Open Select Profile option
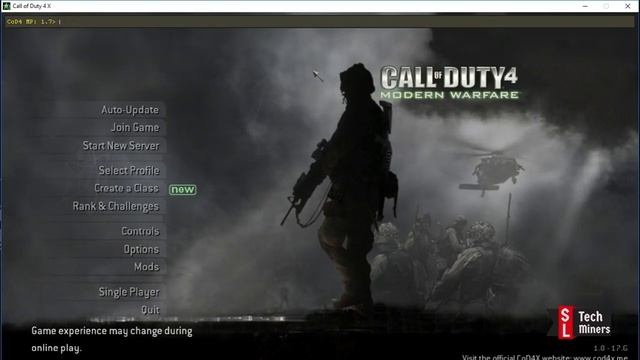Viewport: 640px width, 360px height. click(129, 170)
